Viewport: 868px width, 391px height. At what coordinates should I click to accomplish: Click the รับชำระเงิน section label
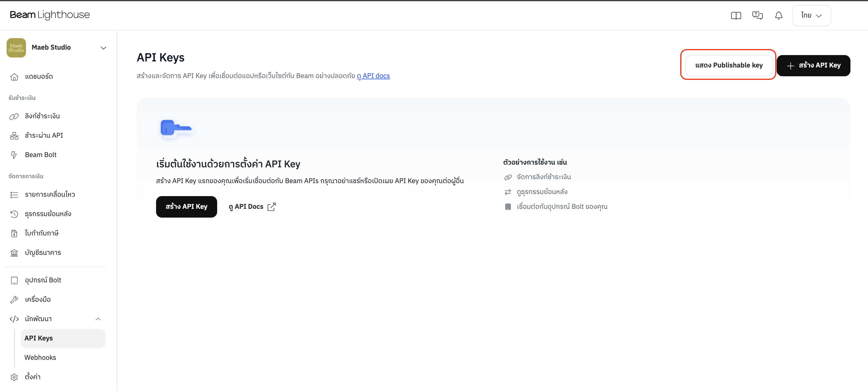point(22,98)
